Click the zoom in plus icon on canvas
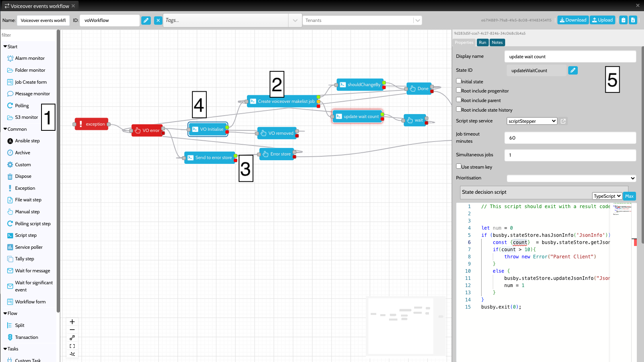 point(72,322)
